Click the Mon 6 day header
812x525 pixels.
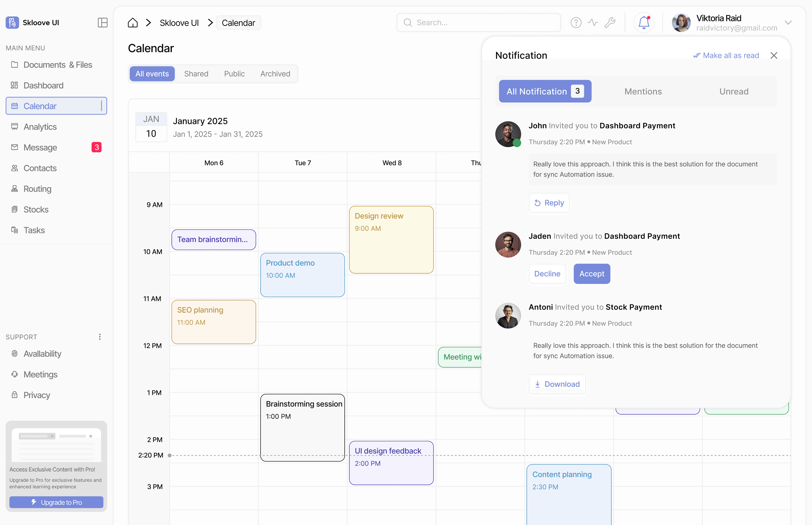[214, 163]
